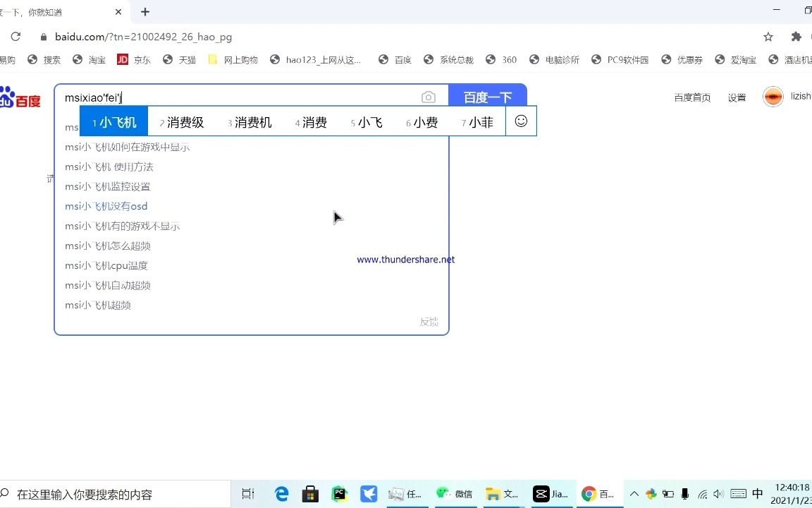812x508 pixels.
Task: Open the Wi-Fi network icon in system tray
Action: (x=703, y=494)
